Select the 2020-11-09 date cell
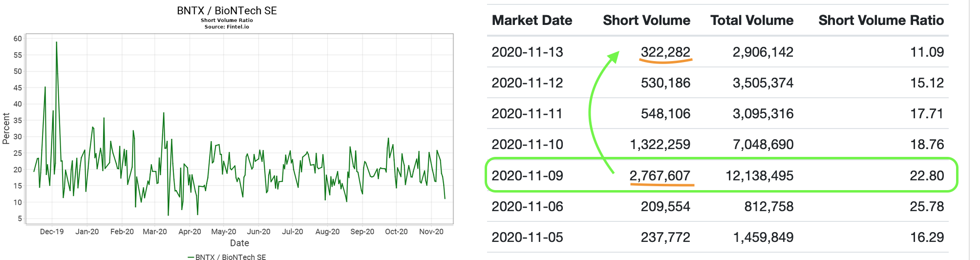 (527, 176)
